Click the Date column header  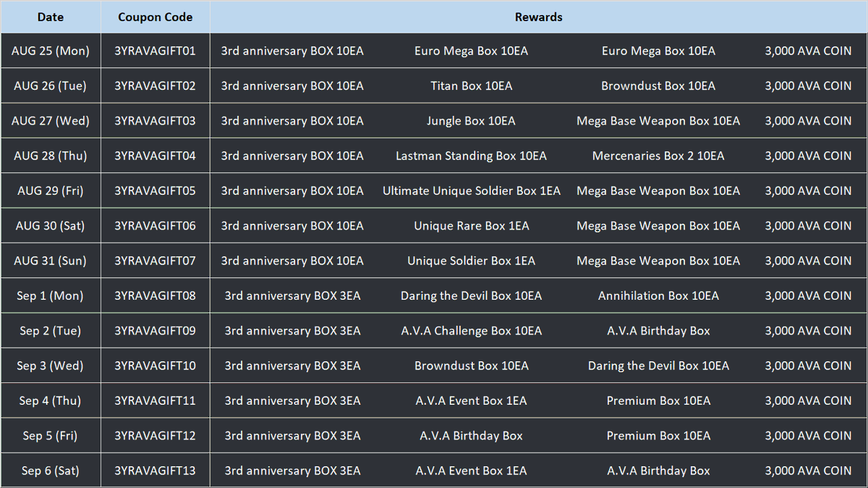click(50, 17)
